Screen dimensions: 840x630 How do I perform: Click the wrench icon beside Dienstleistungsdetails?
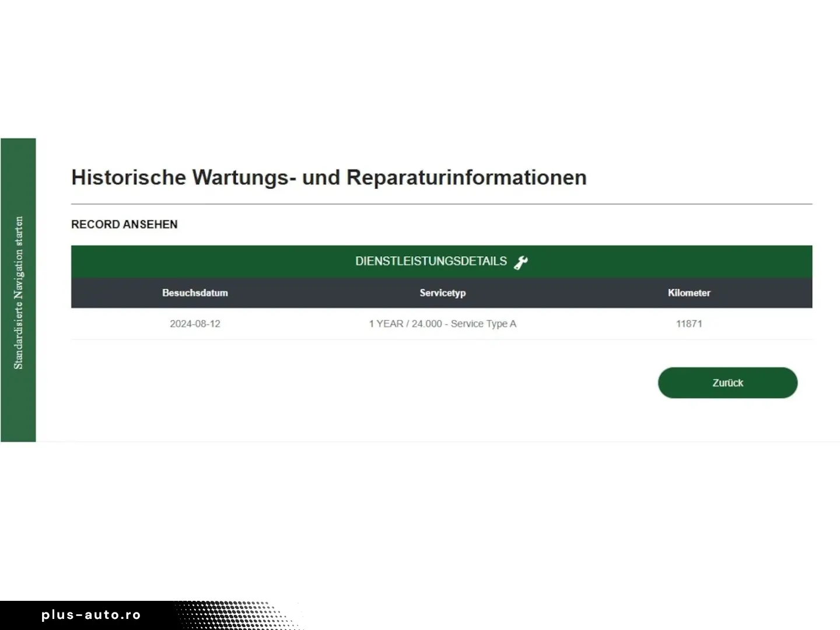tap(520, 262)
